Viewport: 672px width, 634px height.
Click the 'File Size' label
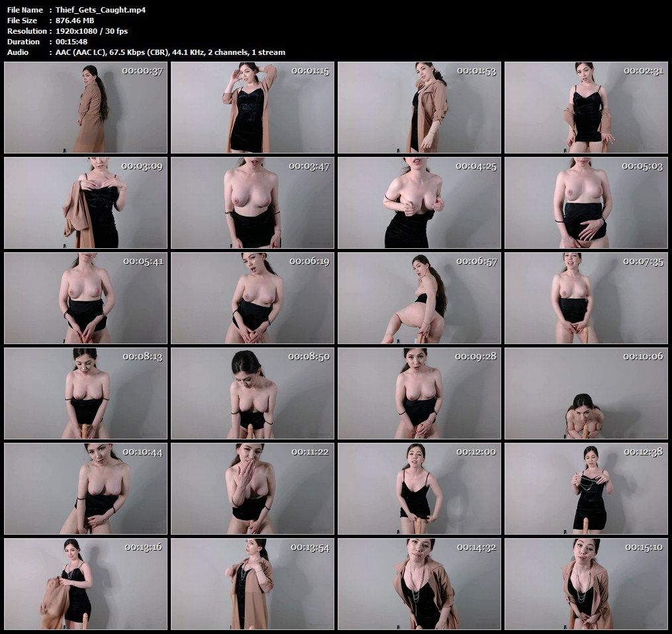(x=23, y=21)
